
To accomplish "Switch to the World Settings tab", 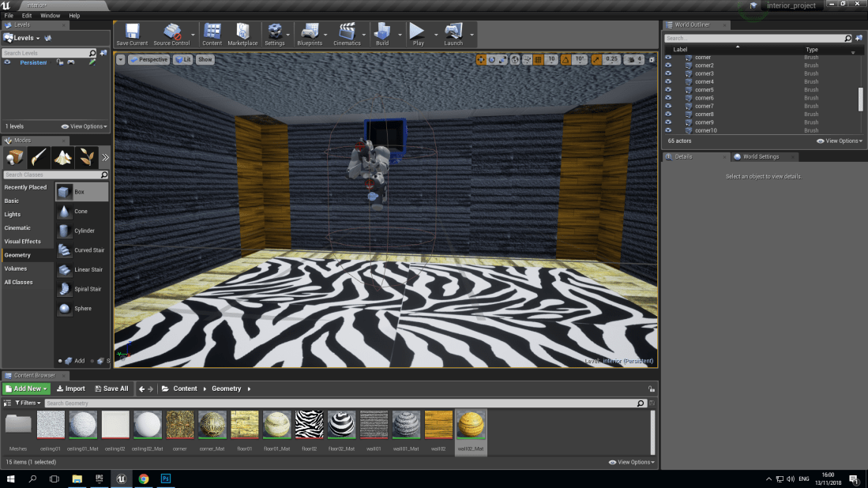I will [761, 156].
